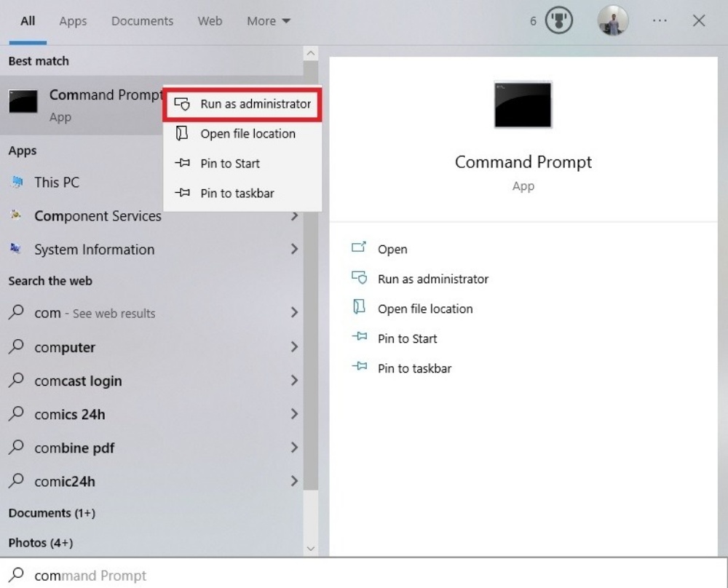The width and height of the screenshot is (728, 588).
Task: Open the More dropdown in the tab bar
Action: click(x=267, y=21)
